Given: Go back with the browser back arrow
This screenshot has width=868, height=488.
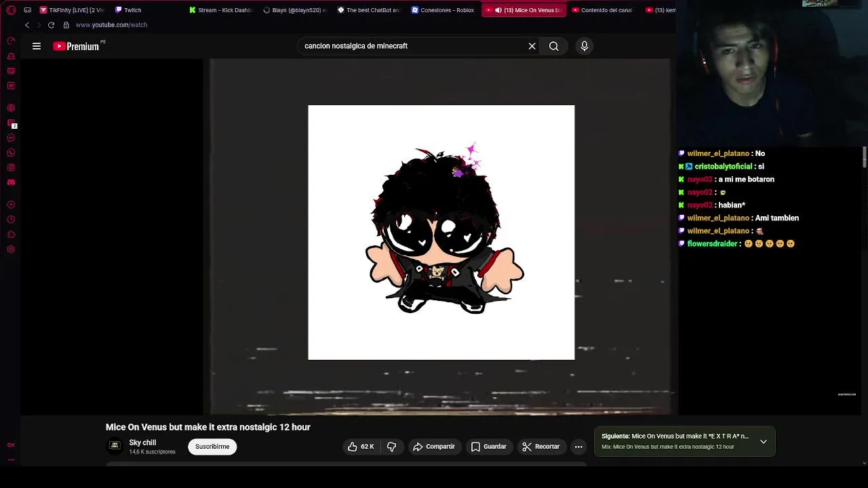Looking at the screenshot, I should [x=27, y=25].
